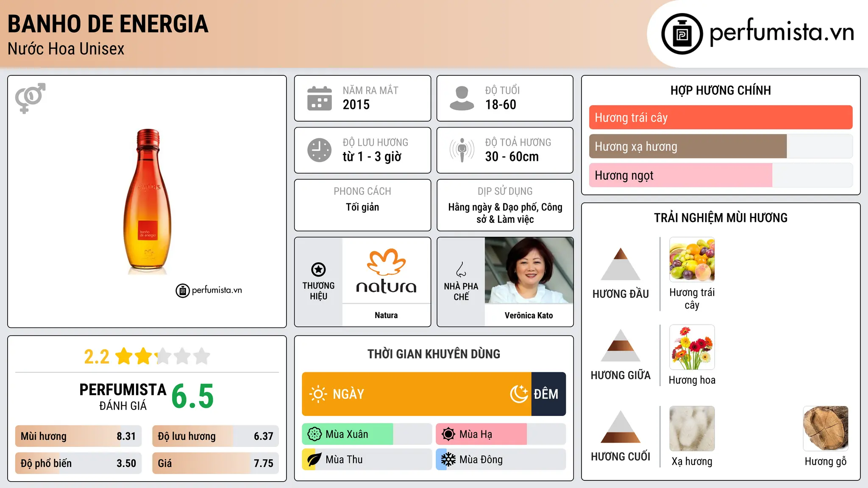Viewport: 868px width, 488px height.
Task: Click the Mùa Thu season bar
Action: pyautogui.click(x=367, y=460)
